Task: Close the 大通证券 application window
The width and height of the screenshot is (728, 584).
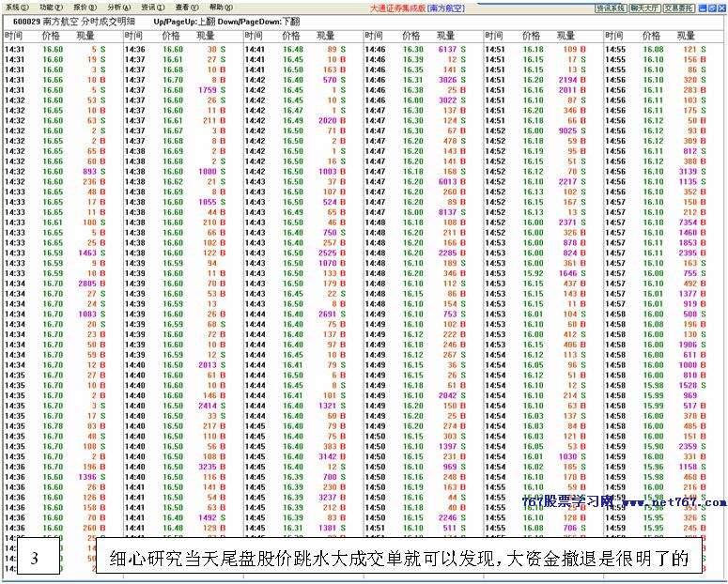Action: pos(721,7)
